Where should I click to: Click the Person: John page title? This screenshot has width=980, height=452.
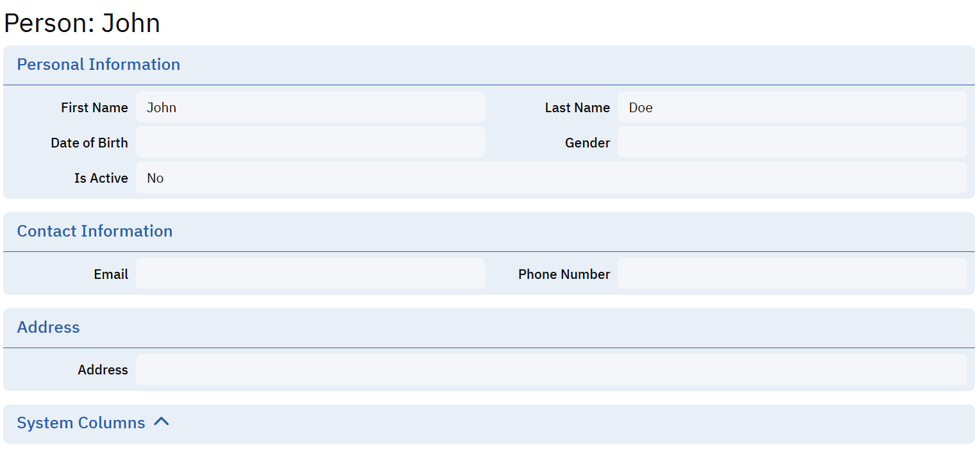pos(82,23)
